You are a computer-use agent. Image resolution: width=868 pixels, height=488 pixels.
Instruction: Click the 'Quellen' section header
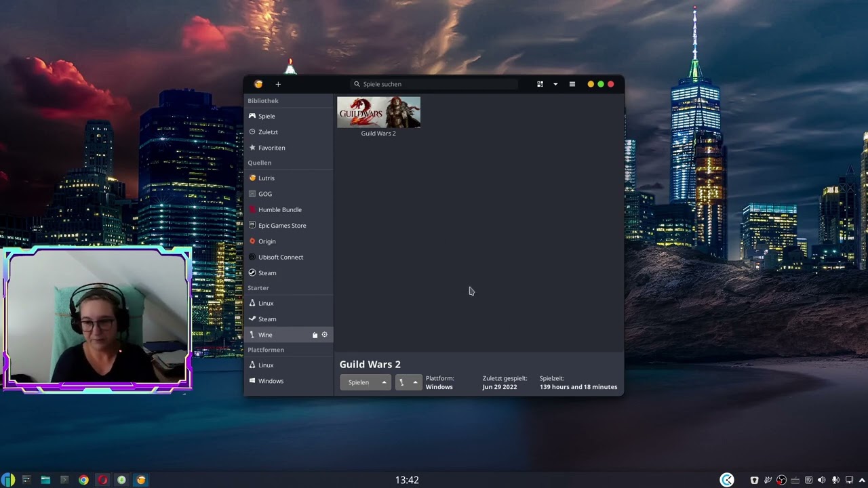pos(260,163)
